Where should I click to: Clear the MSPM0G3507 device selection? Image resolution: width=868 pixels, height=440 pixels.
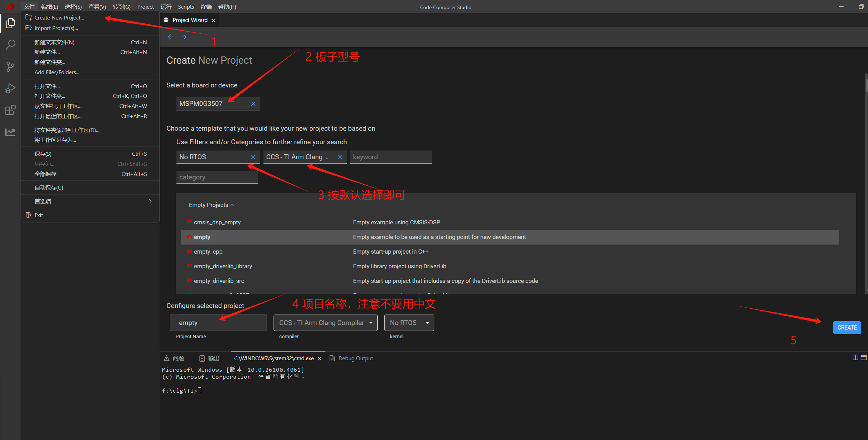click(253, 104)
